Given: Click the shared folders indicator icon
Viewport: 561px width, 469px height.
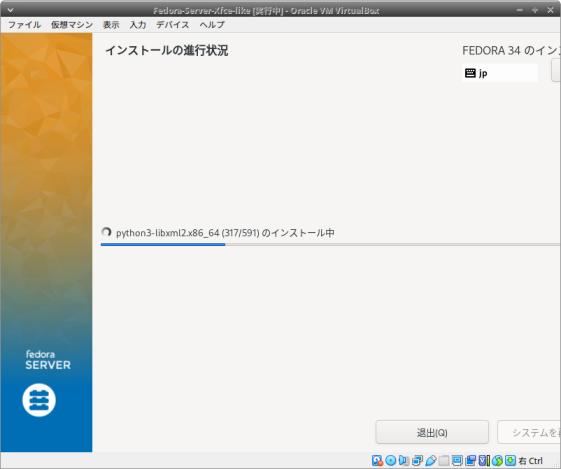Looking at the screenshot, I should click(x=444, y=460).
